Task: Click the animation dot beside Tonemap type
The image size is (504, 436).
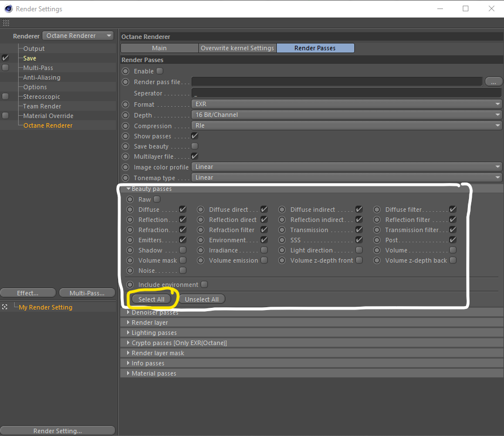Action: coord(125,178)
